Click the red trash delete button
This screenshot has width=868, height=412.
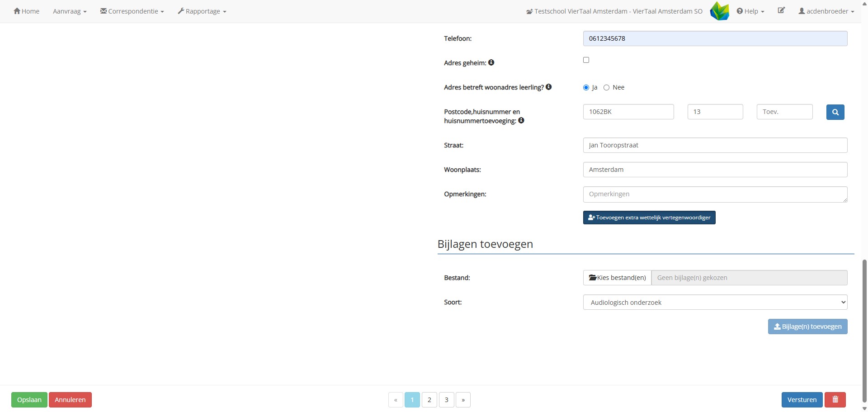point(835,400)
